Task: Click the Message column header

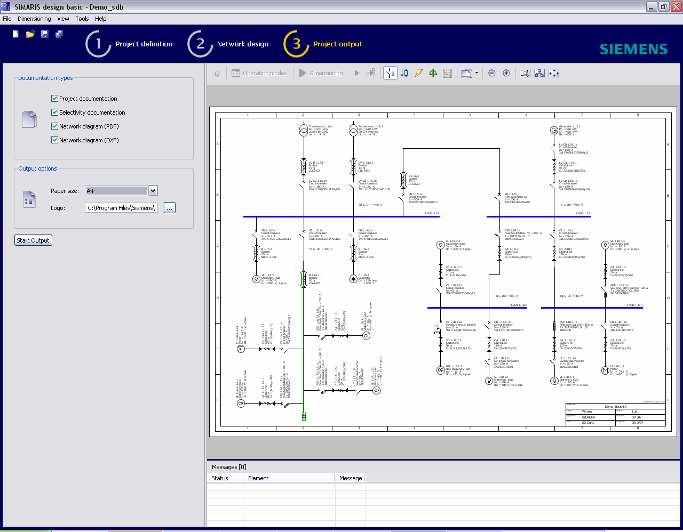Action: (351, 478)
